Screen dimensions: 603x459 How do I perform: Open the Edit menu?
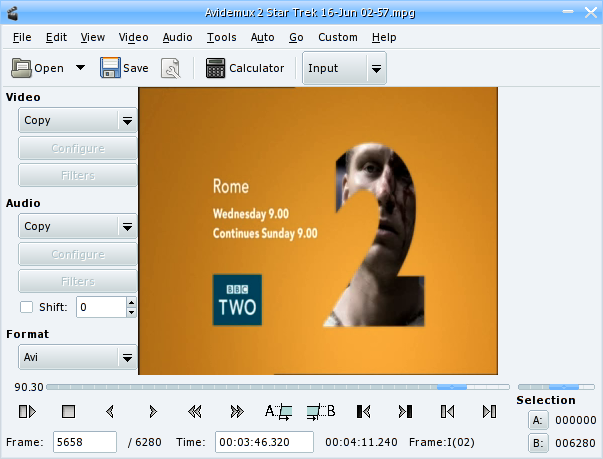tap(56, 37)
